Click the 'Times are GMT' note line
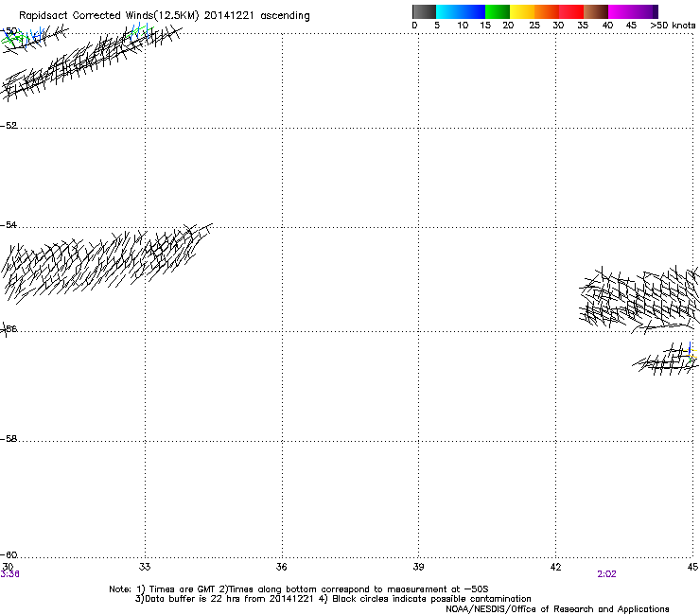 (299, 589)
